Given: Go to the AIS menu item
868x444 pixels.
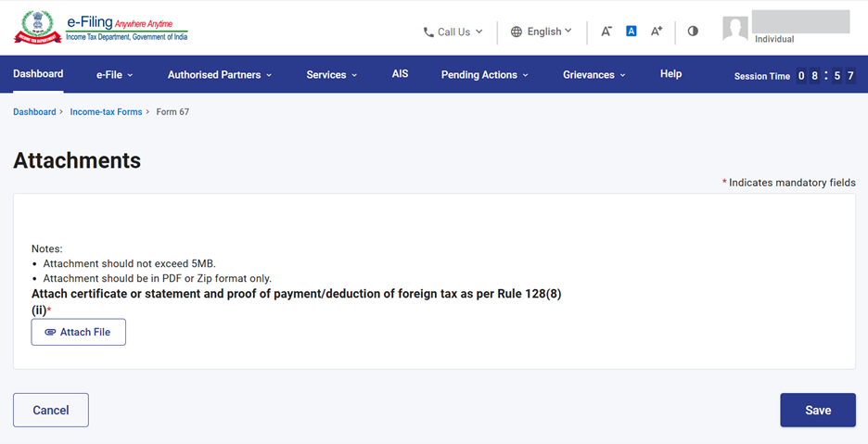Looking at the screenshot, I should click(400, 74).
